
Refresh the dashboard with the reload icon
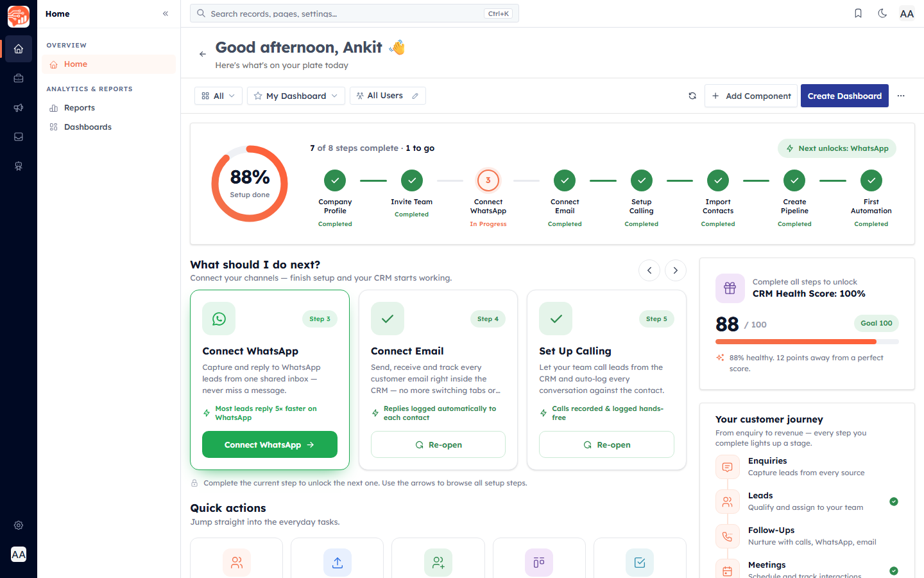tap(692, 96)
